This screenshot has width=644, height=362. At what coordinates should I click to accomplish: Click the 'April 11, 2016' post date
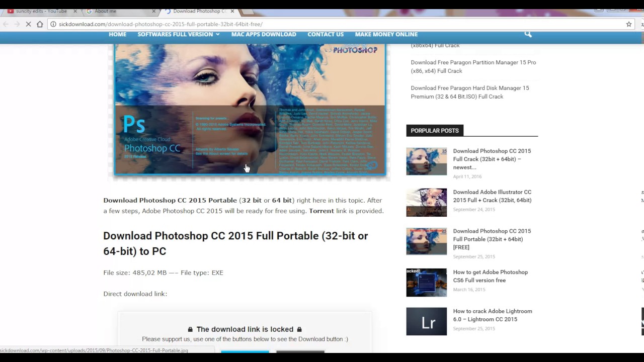[x=467, y=176]
